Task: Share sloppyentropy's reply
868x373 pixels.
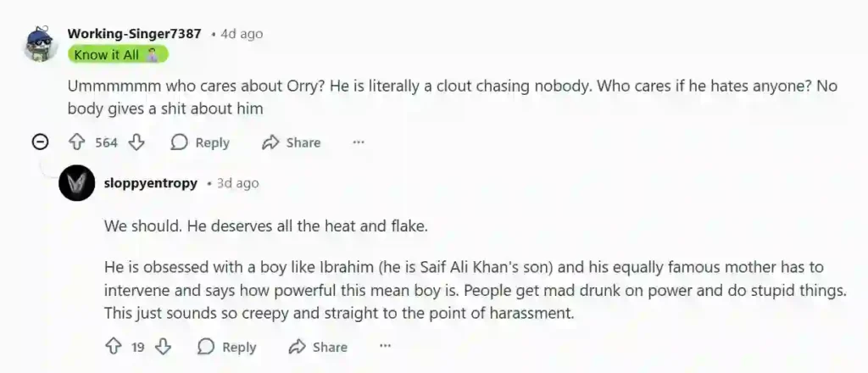Action: click(x=318, y=347)
